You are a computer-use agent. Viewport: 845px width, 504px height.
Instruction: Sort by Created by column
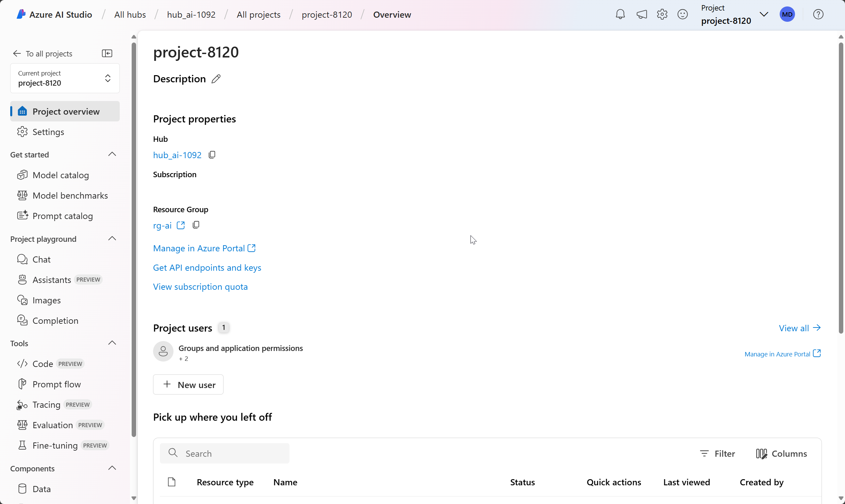click(762, 482)
